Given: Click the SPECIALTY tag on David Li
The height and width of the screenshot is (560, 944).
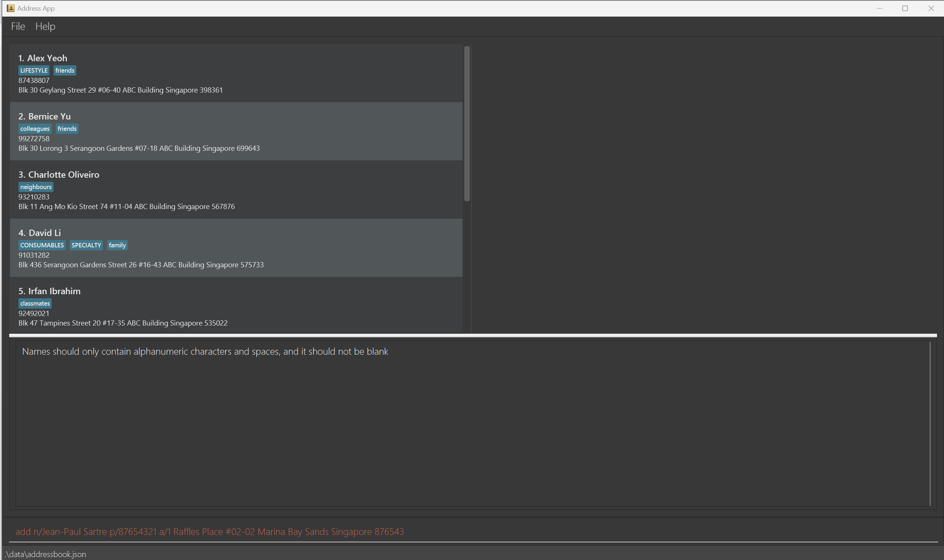Looking at the screenshot, I should (x=86, y=245).
